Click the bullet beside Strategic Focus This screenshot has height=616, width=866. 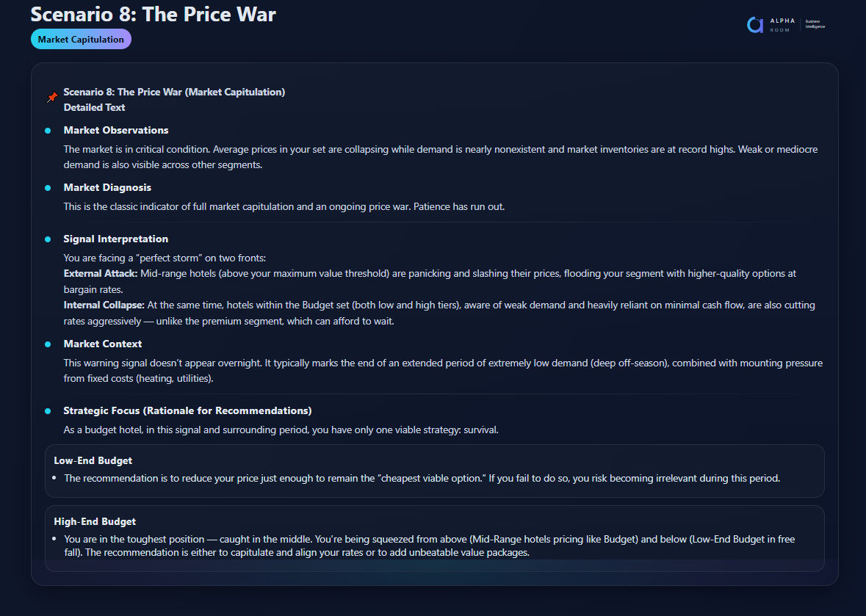[x=48, y=411]
